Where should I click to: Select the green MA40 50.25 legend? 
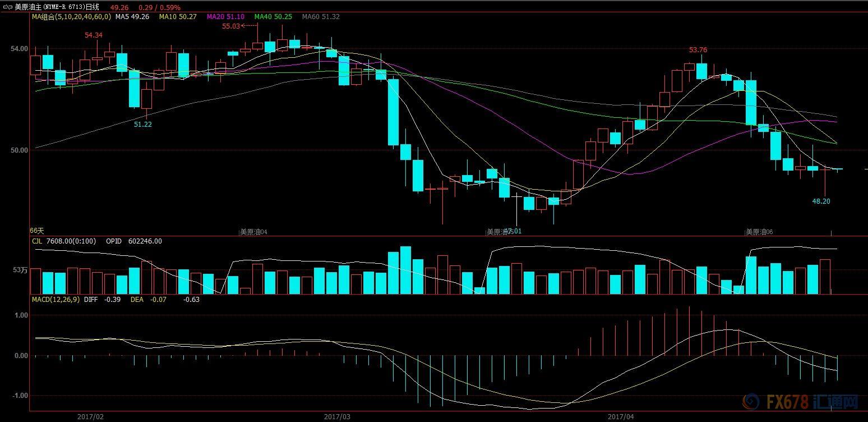[273, 17]
